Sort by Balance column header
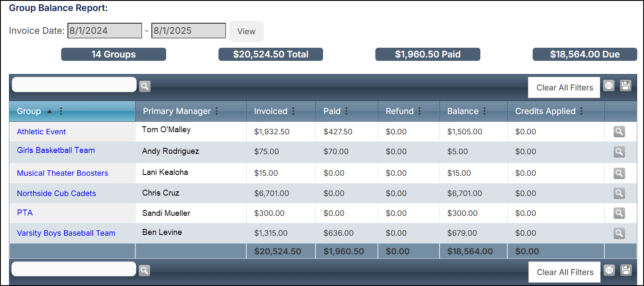 (x=463, y=111)
